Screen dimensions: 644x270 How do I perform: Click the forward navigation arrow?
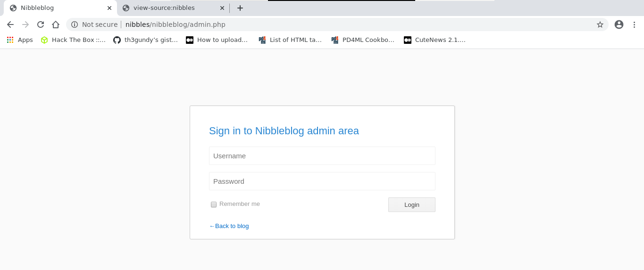coord(25,25)
